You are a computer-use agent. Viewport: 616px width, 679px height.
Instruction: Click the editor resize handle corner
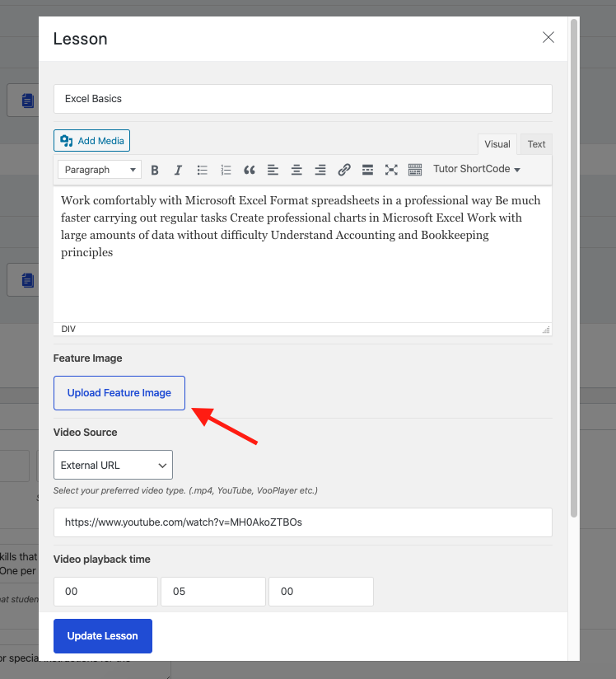click(546, 330)
